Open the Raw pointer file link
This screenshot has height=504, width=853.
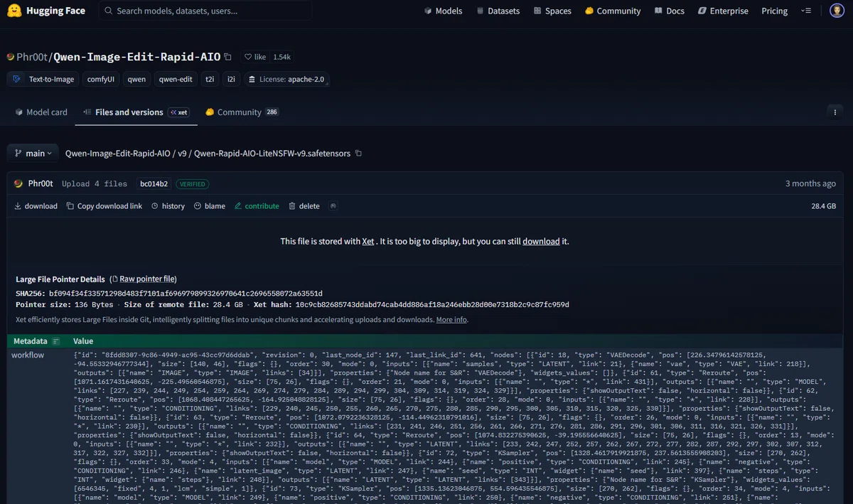148,279
